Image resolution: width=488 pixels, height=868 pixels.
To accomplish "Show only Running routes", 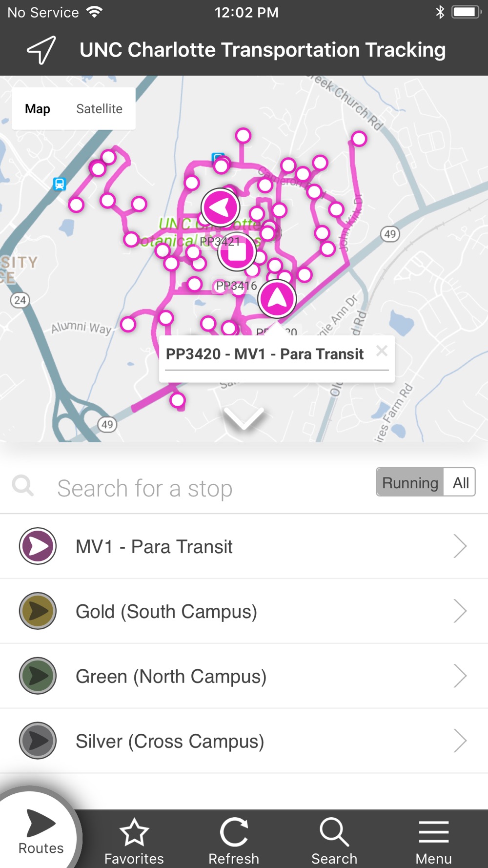I will pos(410,482).
